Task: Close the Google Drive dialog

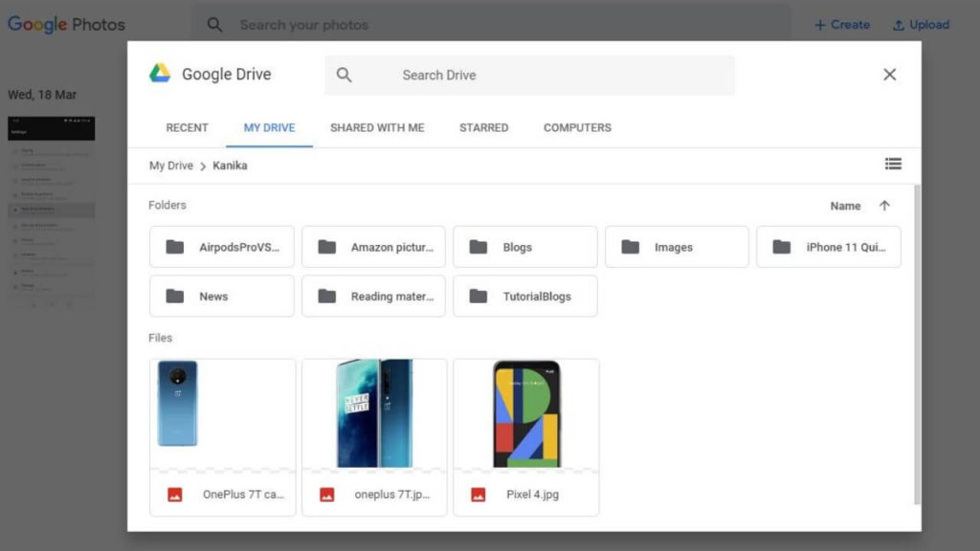Action: point(889,75)
